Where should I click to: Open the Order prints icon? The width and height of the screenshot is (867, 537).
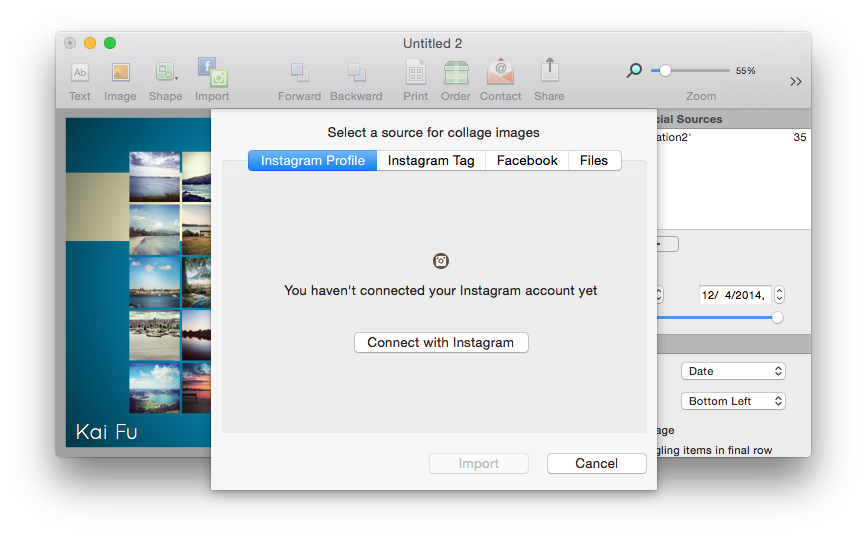456,72
